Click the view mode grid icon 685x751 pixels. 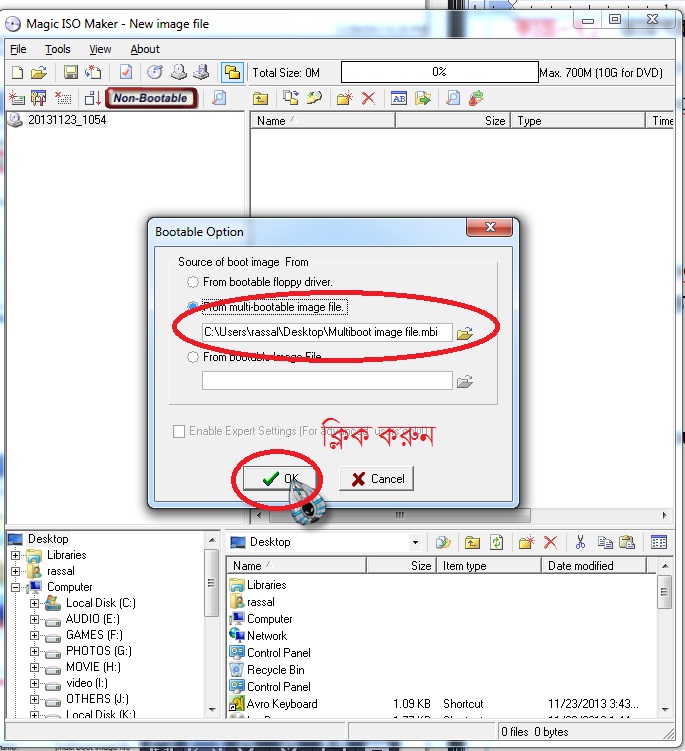[659, 542]
